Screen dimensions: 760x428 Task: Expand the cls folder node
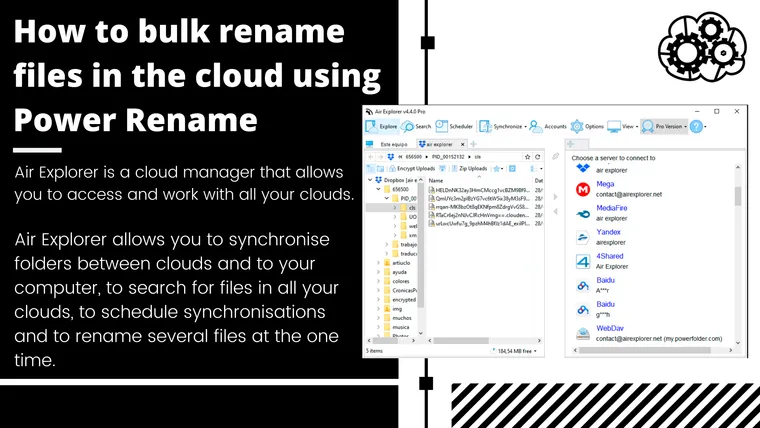click(x=395, y=207)
